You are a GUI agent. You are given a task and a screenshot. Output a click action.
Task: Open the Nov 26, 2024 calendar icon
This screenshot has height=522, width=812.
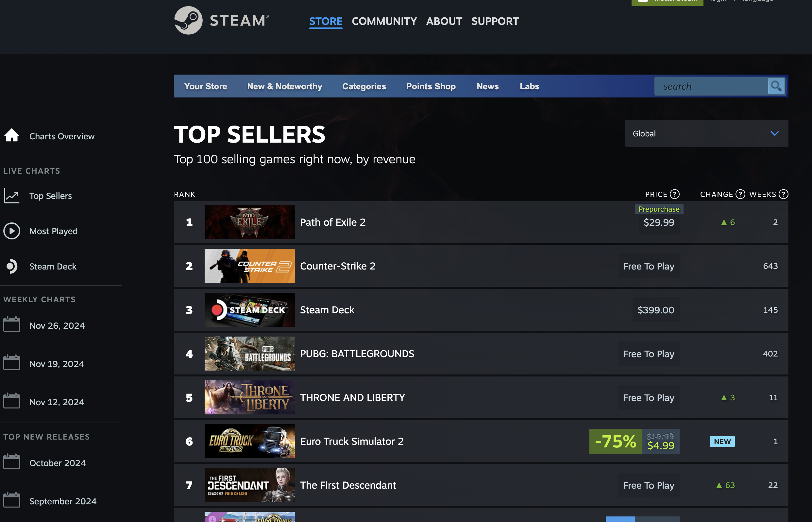point(12,325)
